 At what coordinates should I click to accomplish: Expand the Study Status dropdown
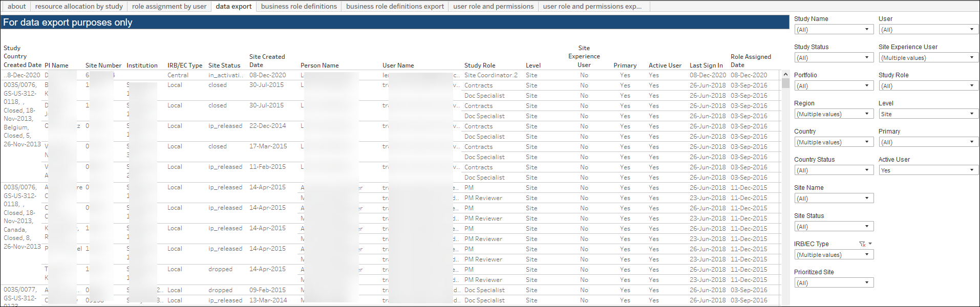(x=834, y=58)
